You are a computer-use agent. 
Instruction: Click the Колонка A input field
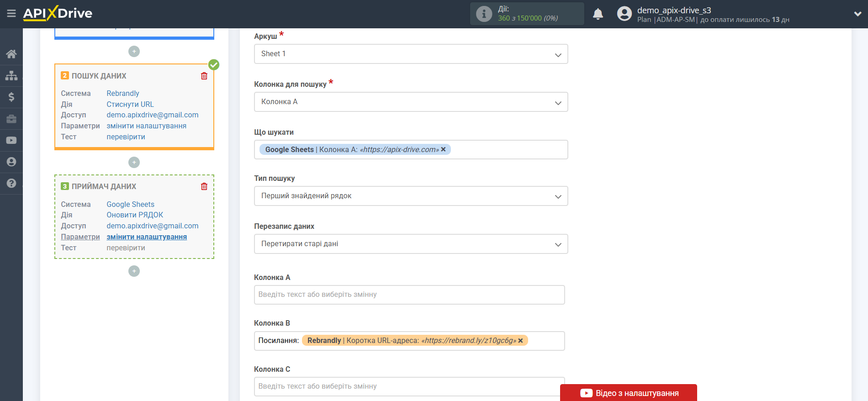pyautogui.click(x=409, y=295)
